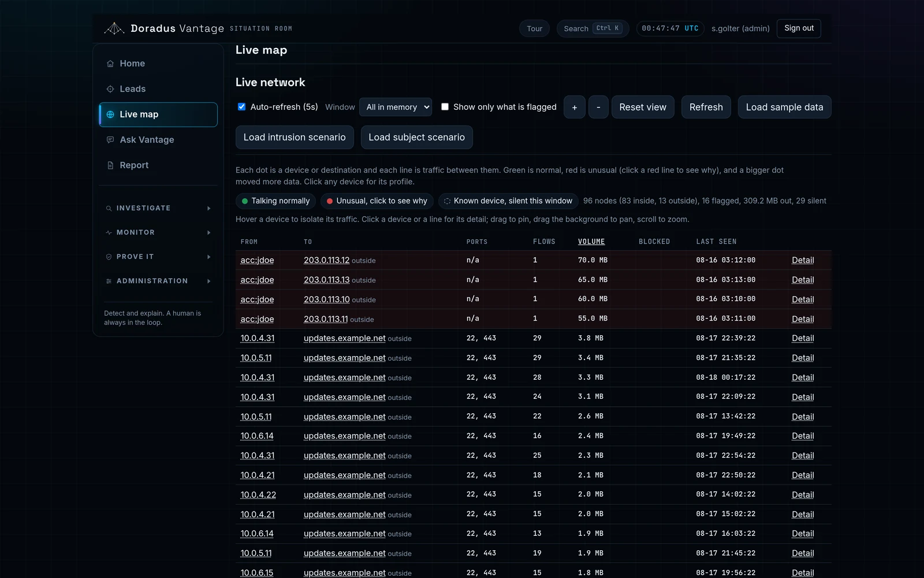Expand the Prove It section arrow
Image resolution: width=924 pixels, height=578 pixels.
(x=209, y=257)
